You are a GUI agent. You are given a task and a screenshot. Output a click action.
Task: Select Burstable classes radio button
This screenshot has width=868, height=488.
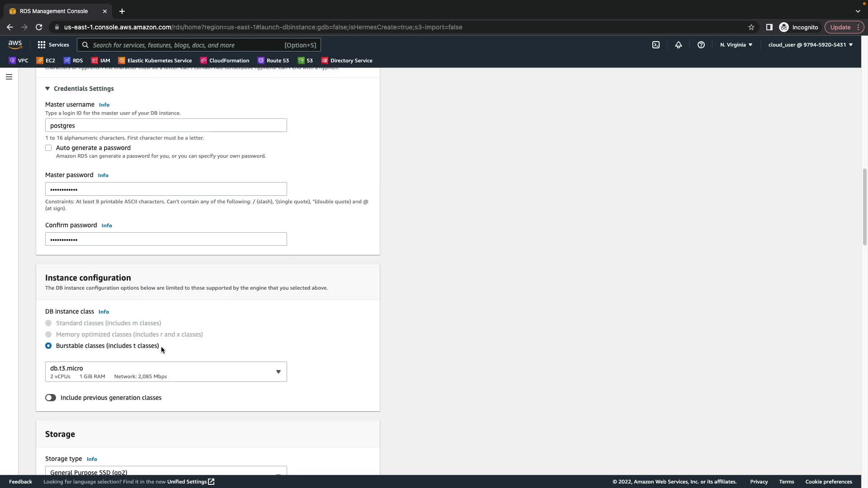[x=48, y=346]
